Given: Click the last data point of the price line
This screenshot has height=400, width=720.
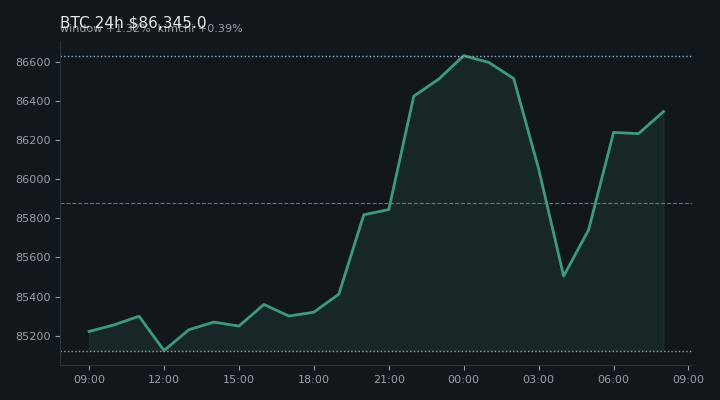Looking at the screenshot, I should pyautogui.click(x=664, y=111).
